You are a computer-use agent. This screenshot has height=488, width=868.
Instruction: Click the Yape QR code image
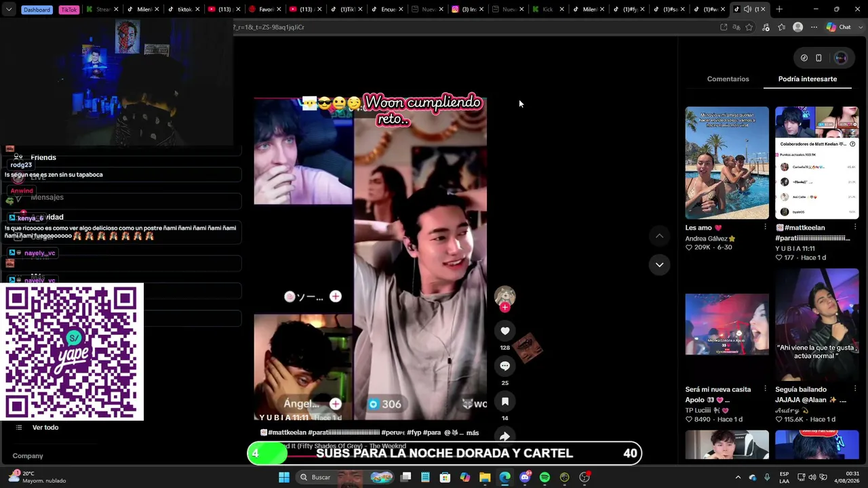click(72, 352)
